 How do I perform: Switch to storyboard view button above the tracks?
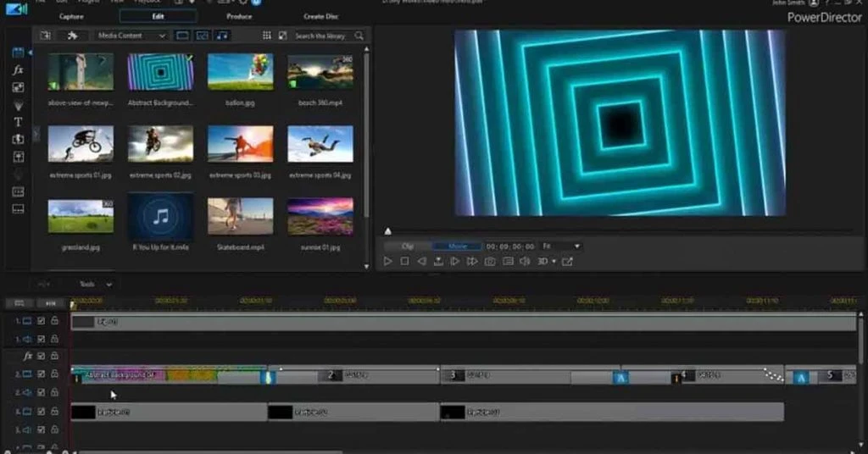click(19, 303)
